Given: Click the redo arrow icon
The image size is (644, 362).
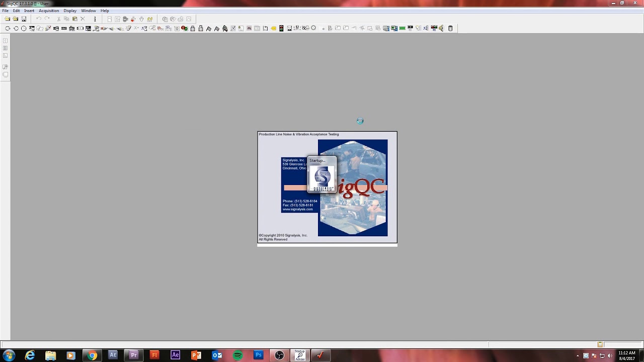Looking at the screenshot, I should point(47,19).
